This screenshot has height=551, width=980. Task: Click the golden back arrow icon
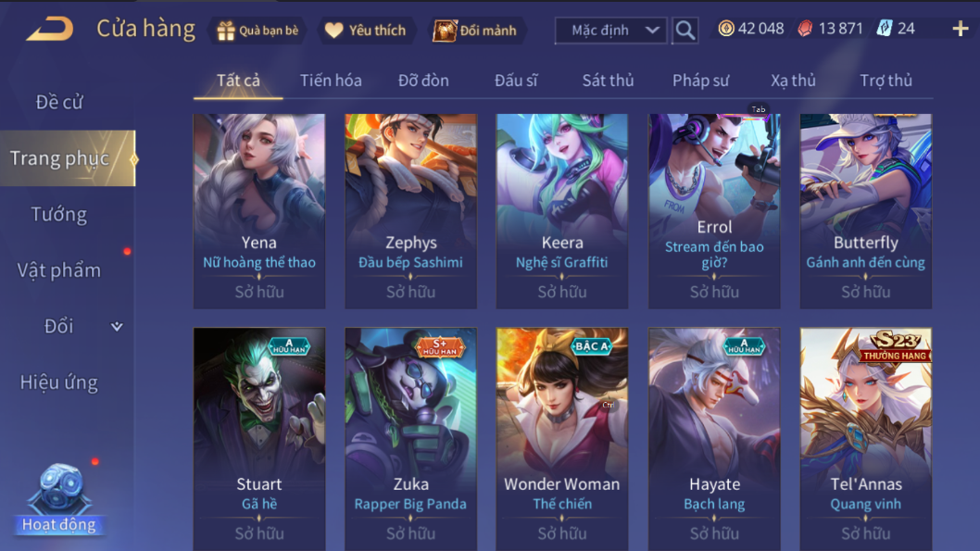(x=49, y=30)
